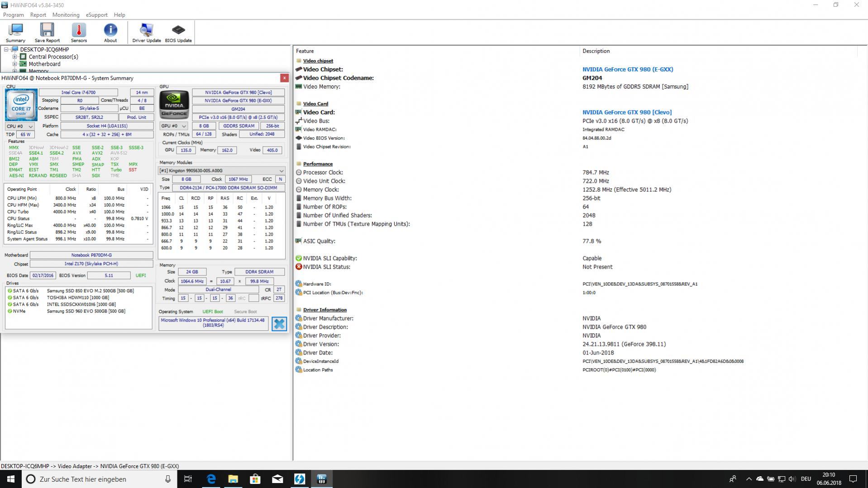Image resolution: width=868 pixels, height=488 pixels.
Task: Open action center notification icon
Action: (853, 479)
